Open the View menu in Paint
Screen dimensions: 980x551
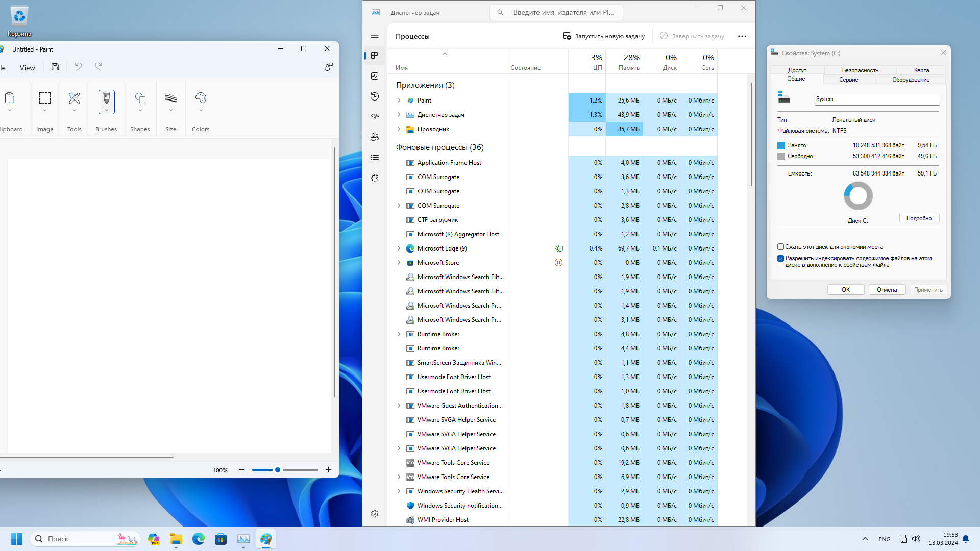tap(28, 68)
